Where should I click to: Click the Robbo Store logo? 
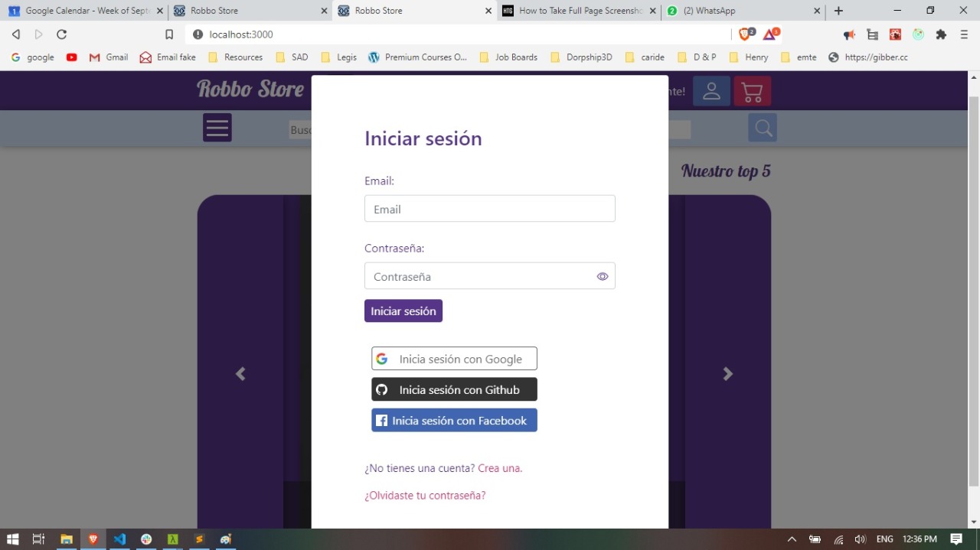point(250,89)
